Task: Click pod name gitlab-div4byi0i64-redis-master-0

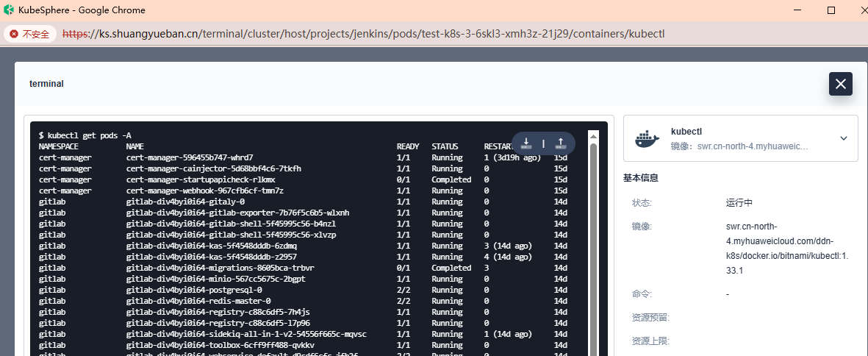Action: (198, 301)
